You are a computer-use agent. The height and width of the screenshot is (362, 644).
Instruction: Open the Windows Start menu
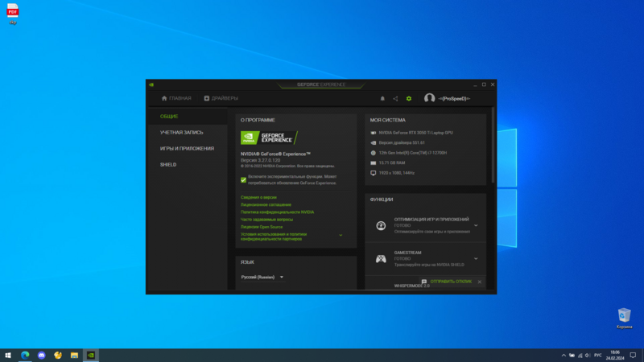pos(8,356)
